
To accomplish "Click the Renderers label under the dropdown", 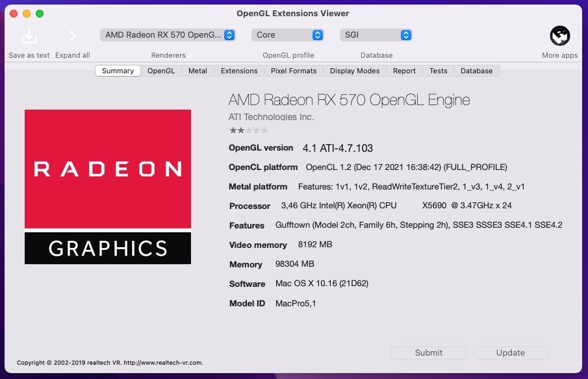I will [168, 55].
